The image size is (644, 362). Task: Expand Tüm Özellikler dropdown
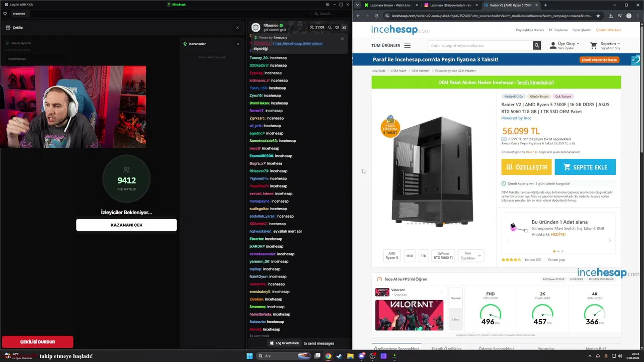pyautogui.click(x=471, y=256)
